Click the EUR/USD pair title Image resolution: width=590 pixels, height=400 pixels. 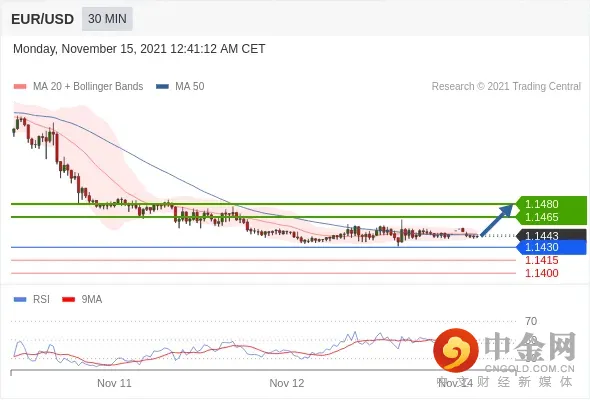point(43,19)
